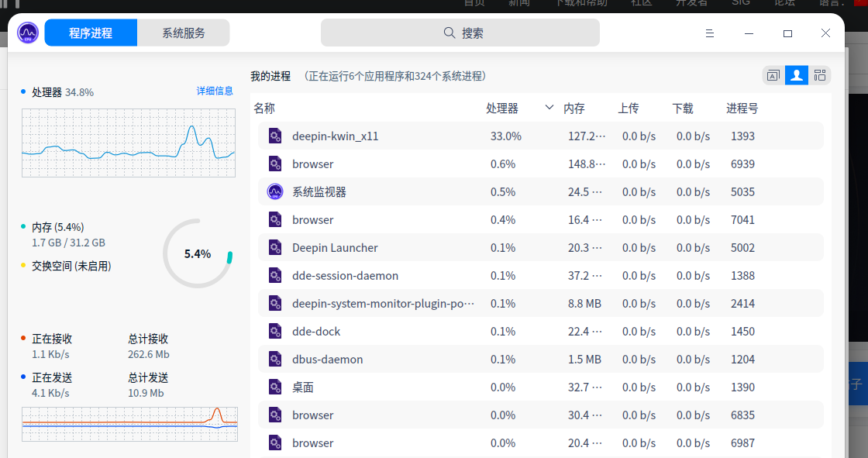Click the dde-dock process icon
This screenshot has width=868, height=458.
point(275,331)
